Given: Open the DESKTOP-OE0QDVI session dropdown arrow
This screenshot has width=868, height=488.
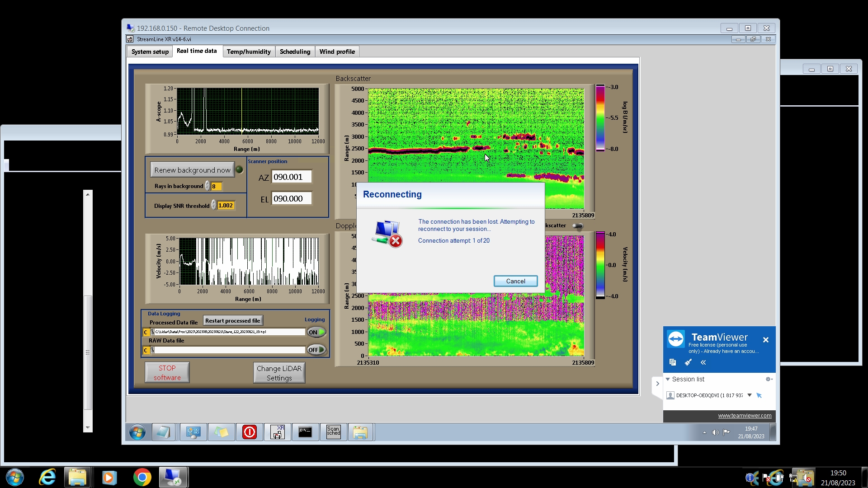Looking at the screenshot, I should click(x=750, y=395).
